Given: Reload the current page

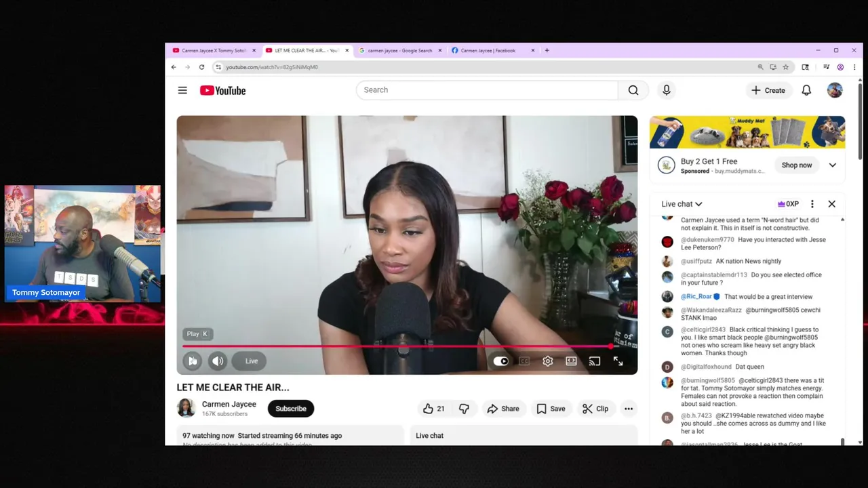Looking at the screenshot, I should [201, 67].
